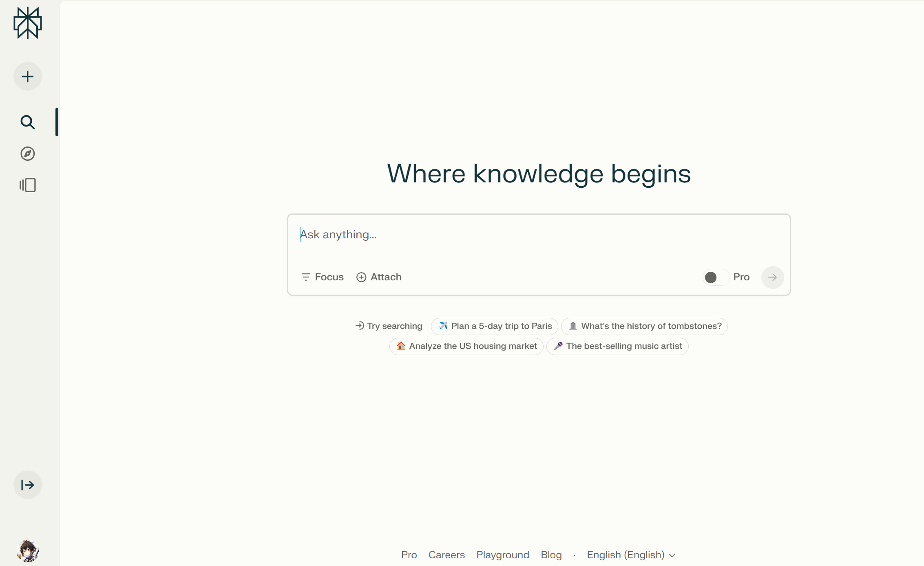Image resolution: width=924 pixels, height=566 pixels.
Task: Click the Plan a 5-day trip suggestion
Action: point(496,326)
